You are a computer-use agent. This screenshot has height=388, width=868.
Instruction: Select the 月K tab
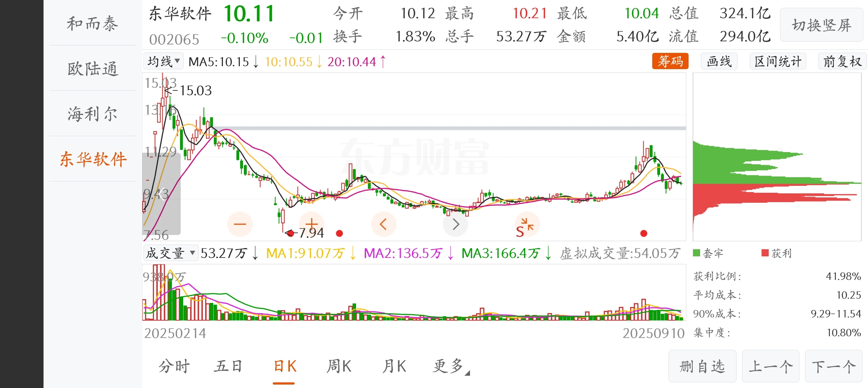coord(394,366)
